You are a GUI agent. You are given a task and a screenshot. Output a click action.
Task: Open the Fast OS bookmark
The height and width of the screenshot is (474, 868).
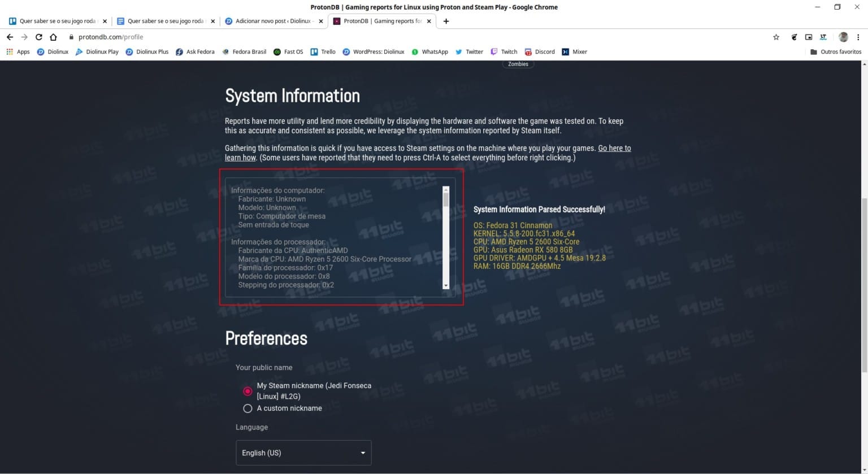pyautogui.click(x=288, y=51)
